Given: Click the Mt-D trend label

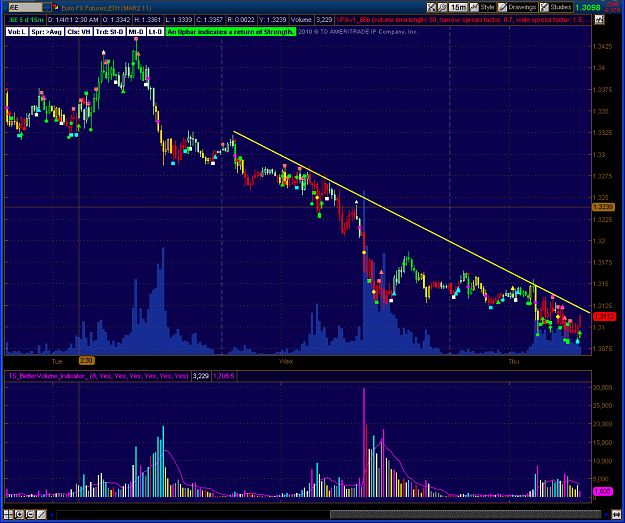Looking at the screenshot, I should (136, 32).
